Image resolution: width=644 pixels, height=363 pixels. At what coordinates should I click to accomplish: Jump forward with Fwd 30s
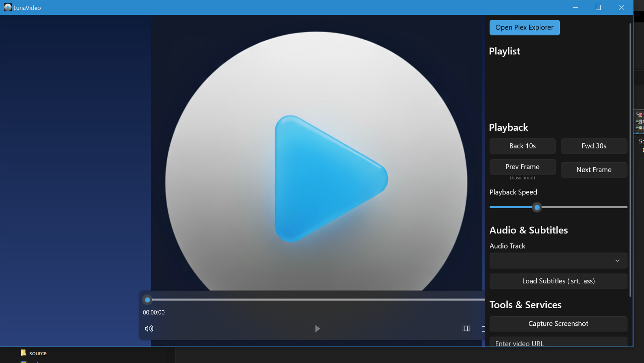(x=594, y=146)
